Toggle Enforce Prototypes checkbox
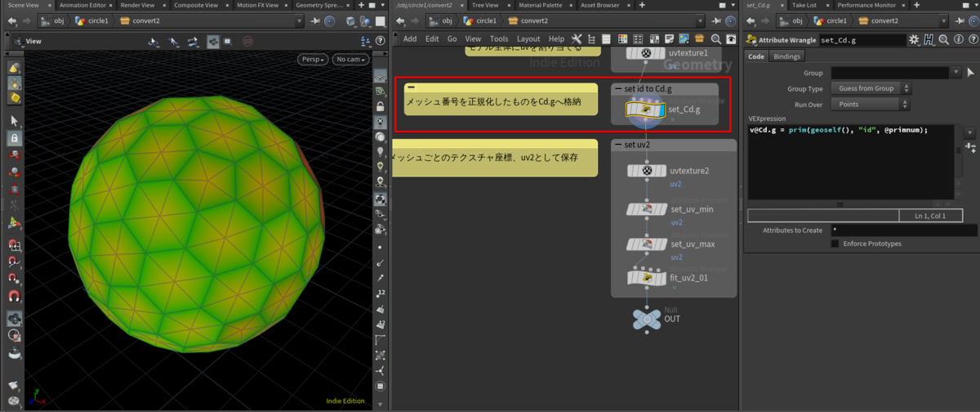Screen dimensions: 980x412 (x=835, y=244)
